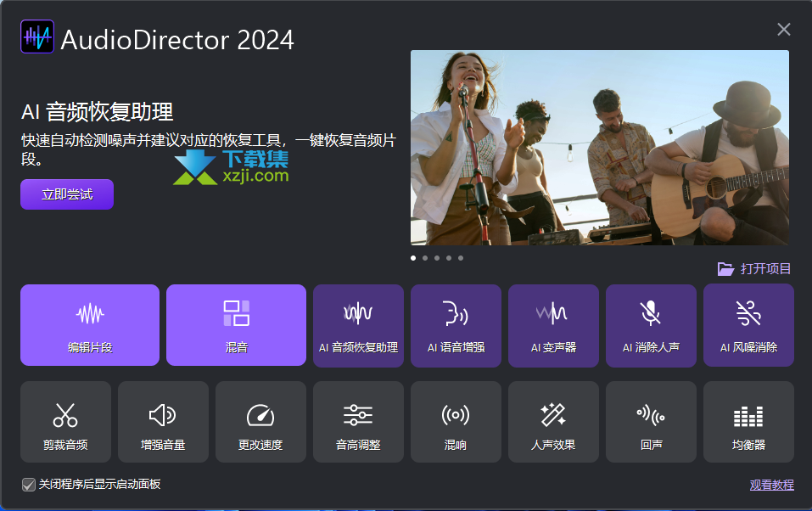
Task: Select the 剪裁音频 trim audio tool
Action: pyautogui.click(x=66, y=422)
